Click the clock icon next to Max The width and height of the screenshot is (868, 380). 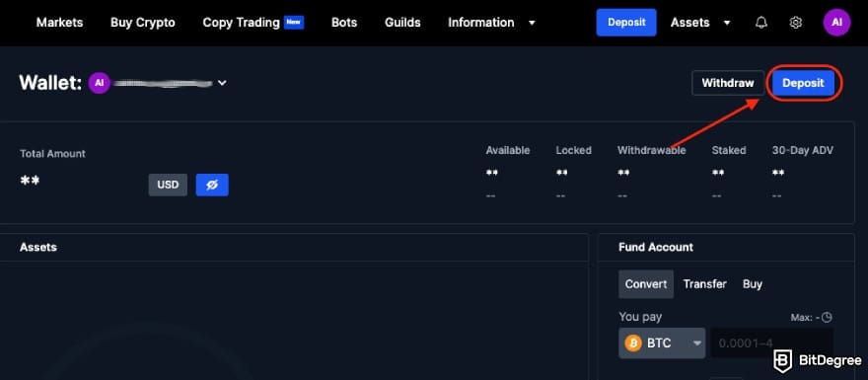pos(827,318)
